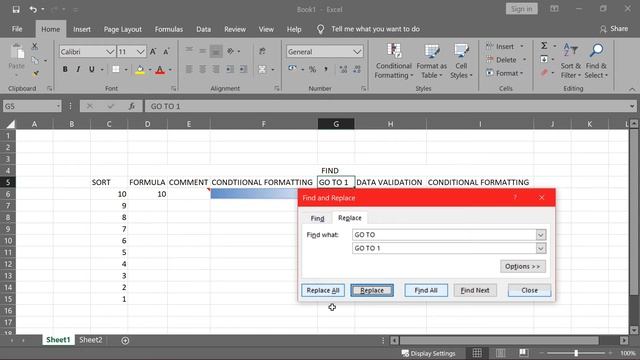640x360 pixels.
Task: Switch to the Review tab
Action: (235, 29)
